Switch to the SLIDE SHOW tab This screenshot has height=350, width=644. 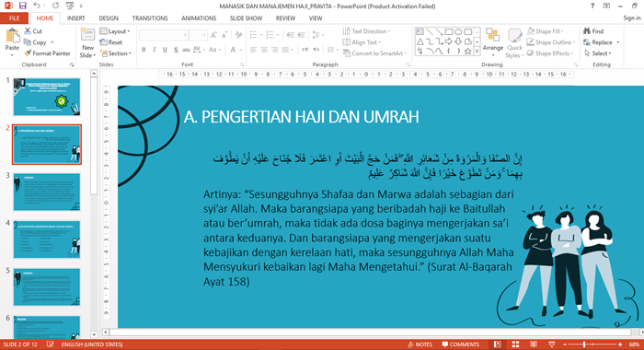click(246, 18)
